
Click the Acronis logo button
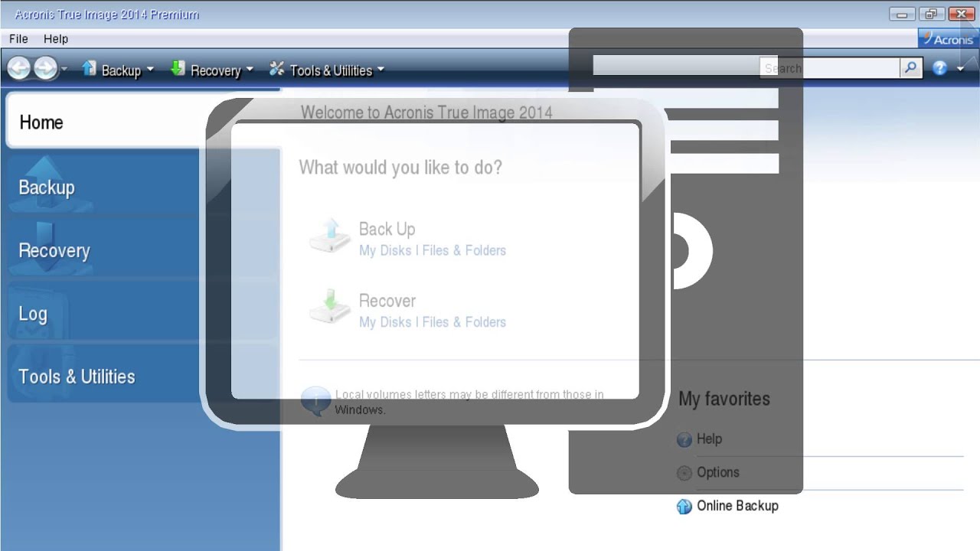[x=949, y=38]
